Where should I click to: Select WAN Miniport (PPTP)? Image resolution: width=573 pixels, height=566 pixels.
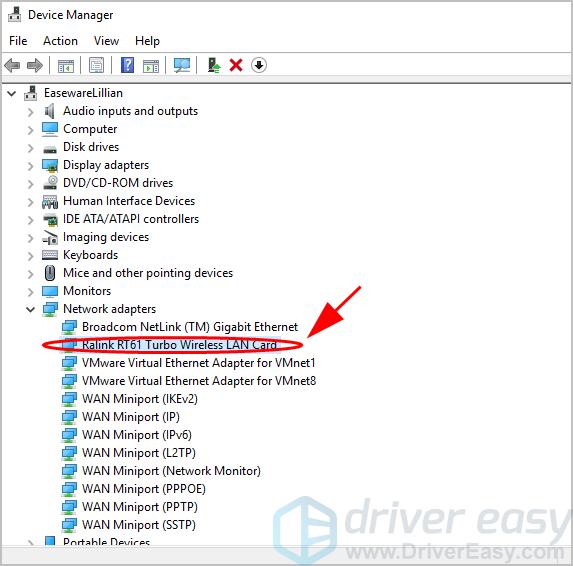pos(140,507)
